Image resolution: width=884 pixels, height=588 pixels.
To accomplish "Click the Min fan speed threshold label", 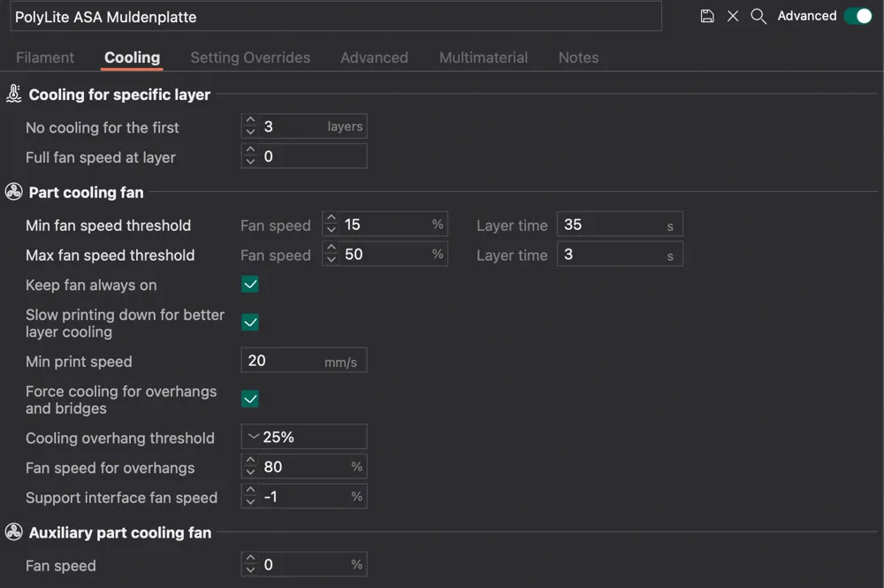I will tap(108, 225).
